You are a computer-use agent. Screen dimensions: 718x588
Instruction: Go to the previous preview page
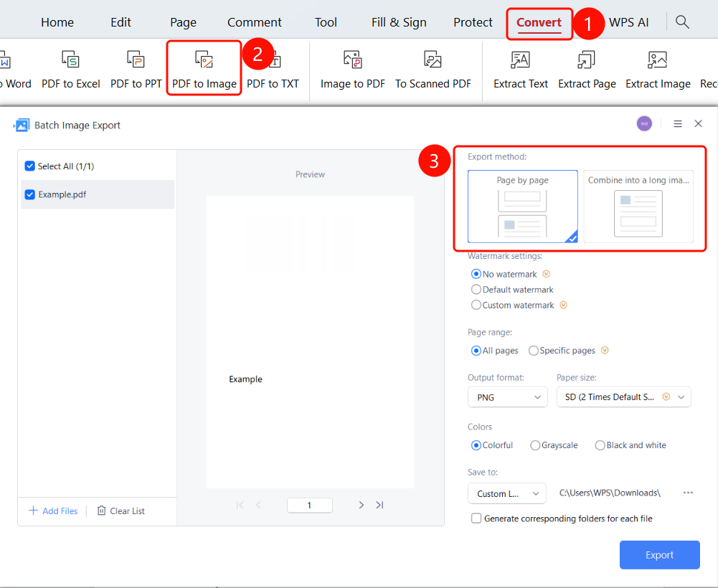259,505
